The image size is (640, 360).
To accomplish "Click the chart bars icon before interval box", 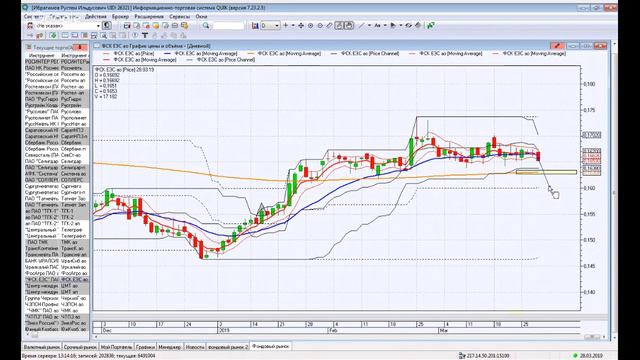I will (255, 26).
